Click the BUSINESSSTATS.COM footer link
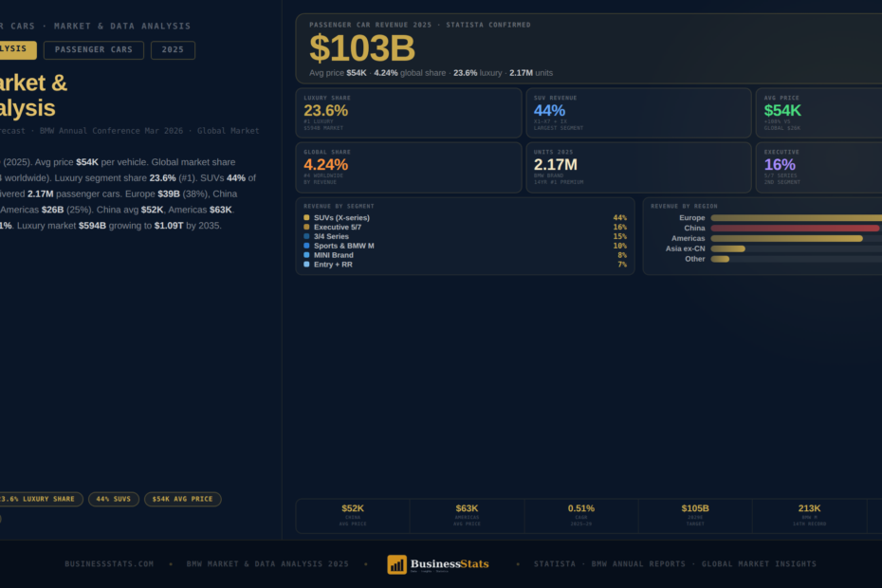Image resolution: width=882 pixels, height=588 pixels. click(x=109, y=563)
